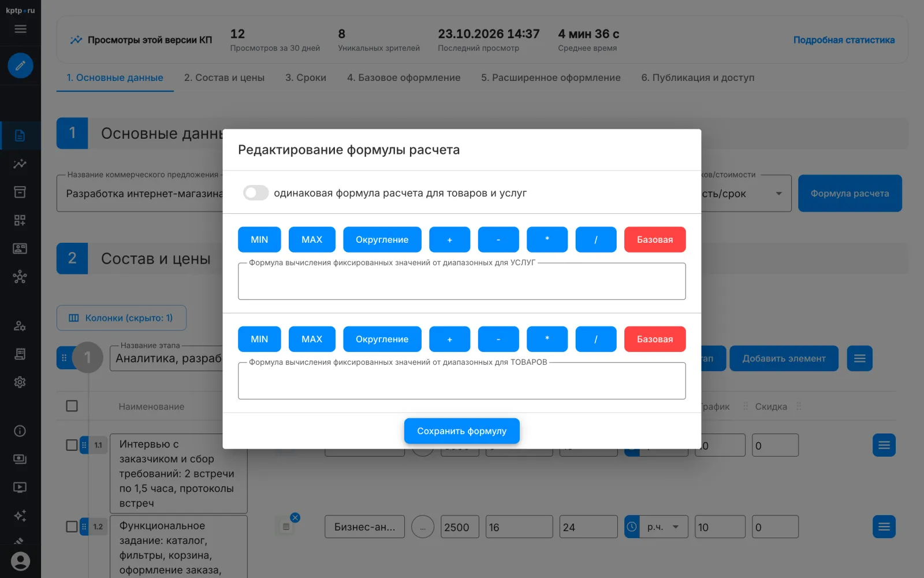Image resolution: width=924 pixels, height=578 pixels.
Task: Open the Подробная статистика link
Action: 844,40
